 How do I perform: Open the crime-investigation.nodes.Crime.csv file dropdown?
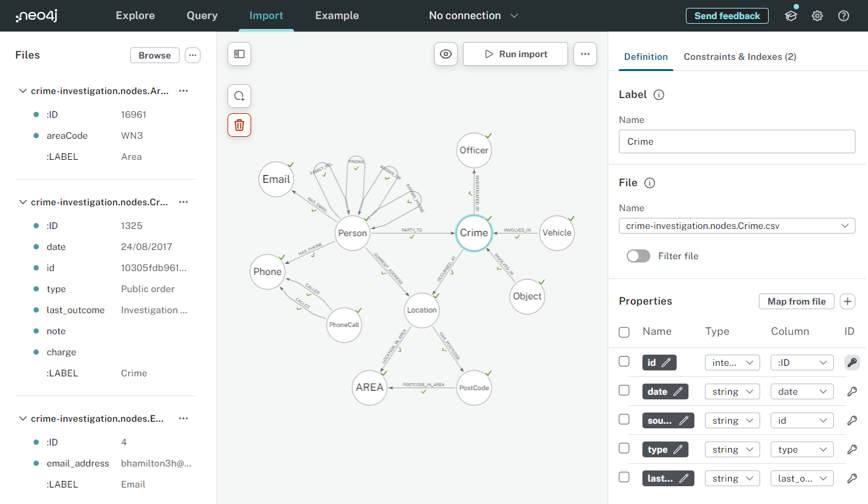[x=736, y=225]
